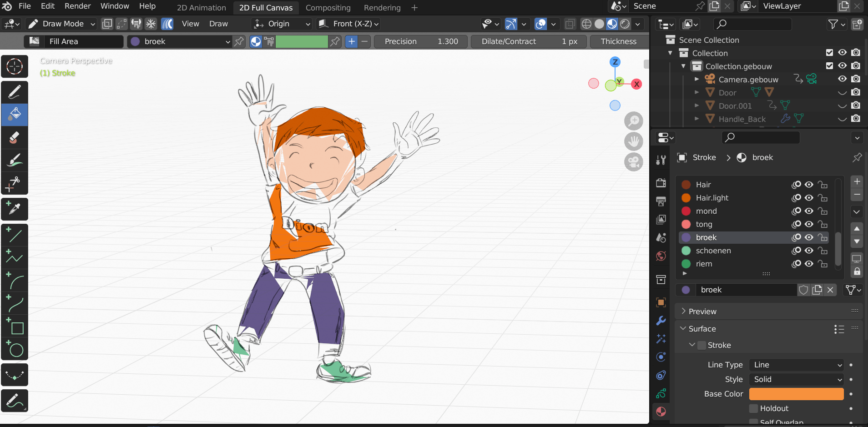
Task: Enable the Holdout checkbox
Action: (x=754, y=408)
